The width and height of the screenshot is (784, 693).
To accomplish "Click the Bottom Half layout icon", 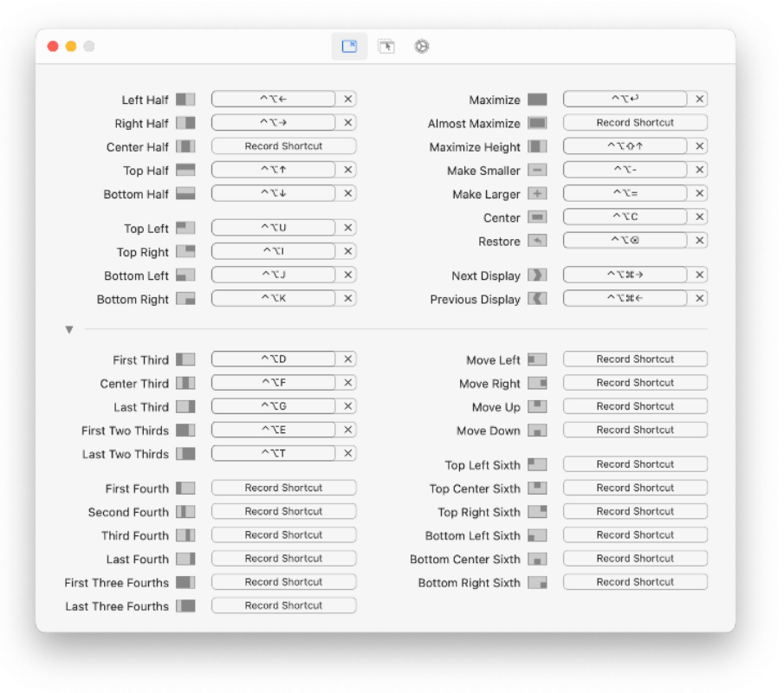I will pos(185,193).
